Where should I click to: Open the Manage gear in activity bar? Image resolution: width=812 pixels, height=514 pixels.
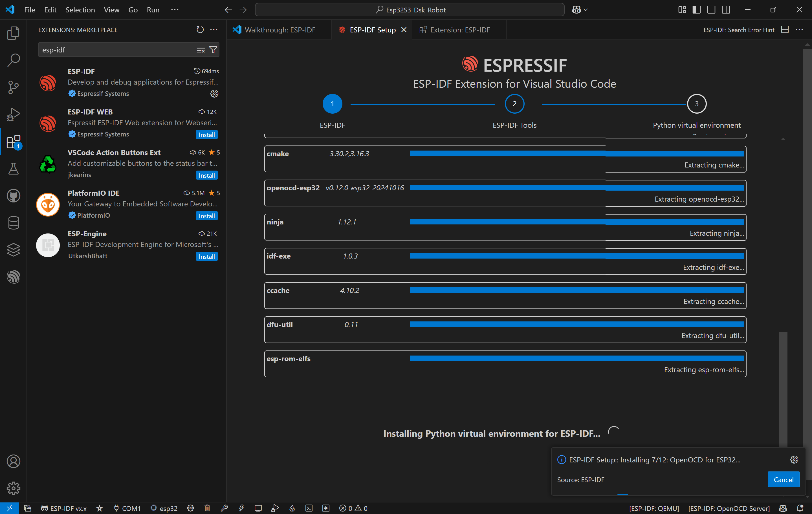coord(14,488)
